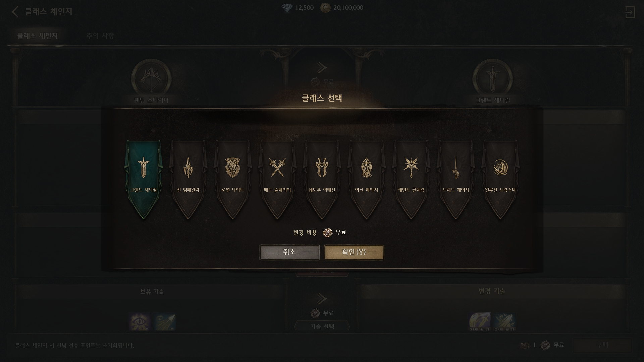Pick the 아크 메이지 class banner
The width and height of the screenshot is (644, 362).
click(x=367, y=180)
